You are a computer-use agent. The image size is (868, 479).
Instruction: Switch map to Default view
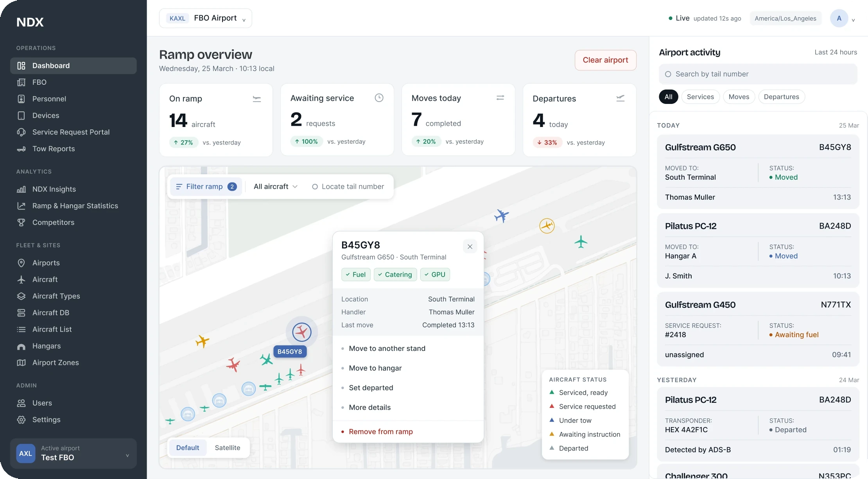point(188,448)
